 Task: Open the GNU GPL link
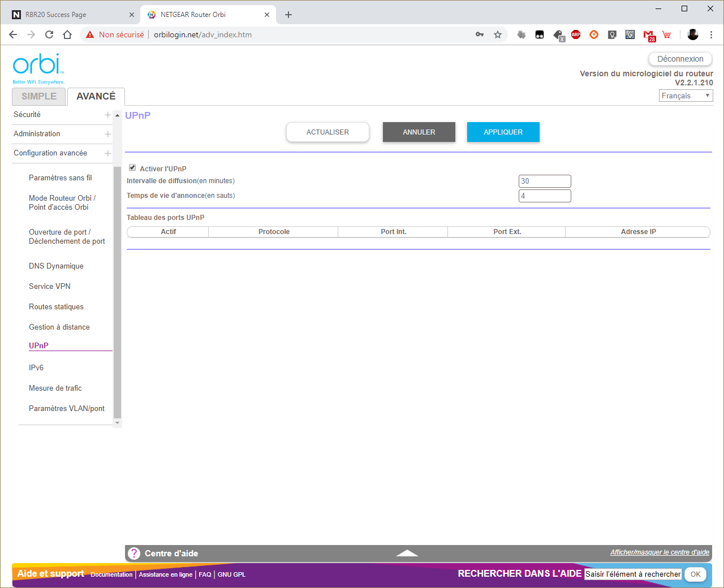coord(231,574)
